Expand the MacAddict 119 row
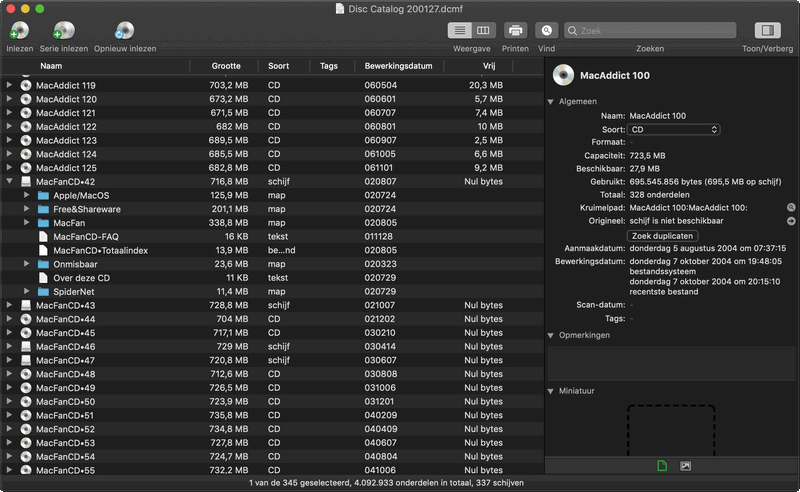800x492 pixels. (x=9, y=85)
